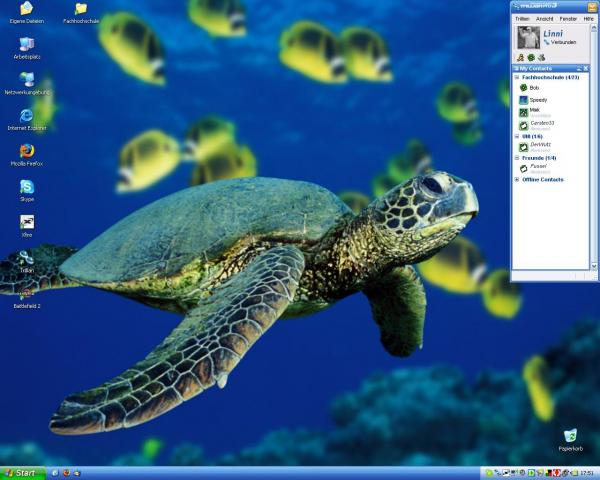This screenshot has height=480, width=600.
Task: Select the contact listed under Freunde
Action: 538,168
